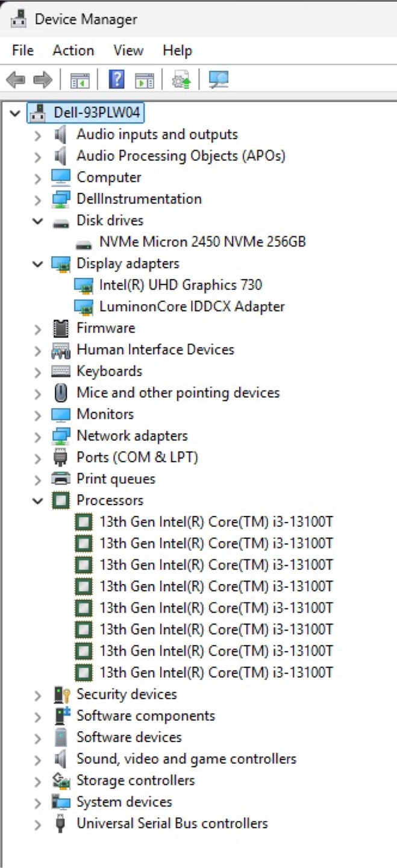Expand Universal Serial Bus controllers
The width and height of the screenshot is (397, 868).
[38, 824]
